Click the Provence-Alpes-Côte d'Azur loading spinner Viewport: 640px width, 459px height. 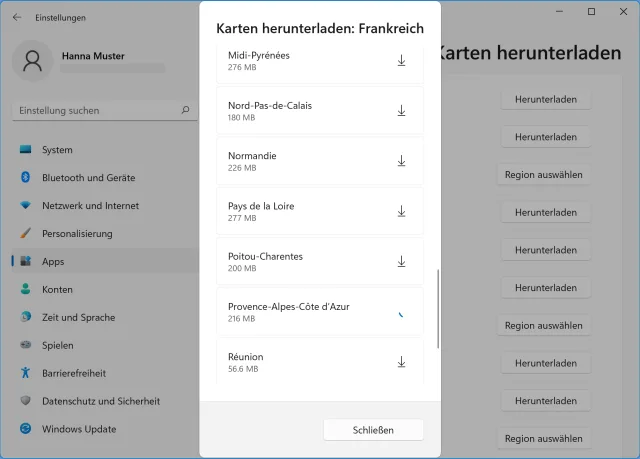(401, 314)
